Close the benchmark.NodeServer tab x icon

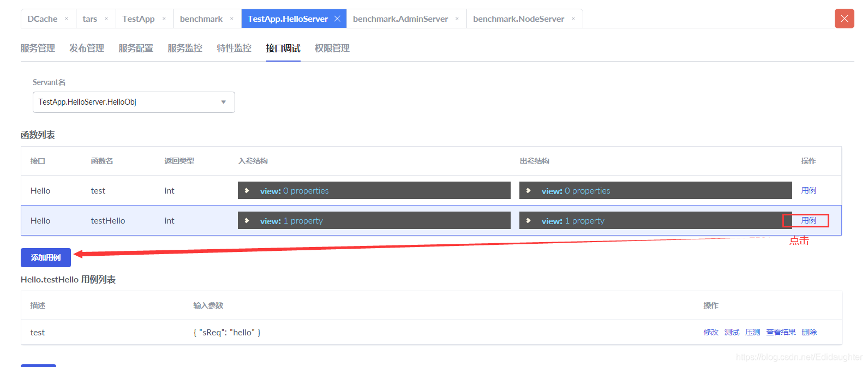573,19
